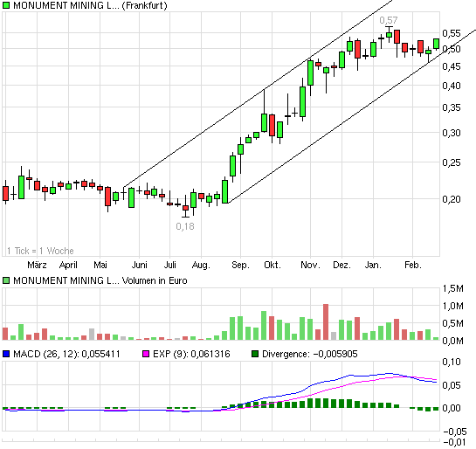Click the tallest red volume bar in November

pos(326,321)
